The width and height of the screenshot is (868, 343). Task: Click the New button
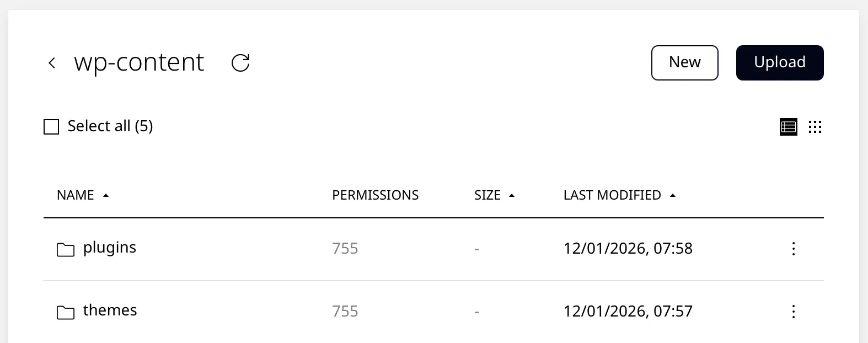point(684,63)
